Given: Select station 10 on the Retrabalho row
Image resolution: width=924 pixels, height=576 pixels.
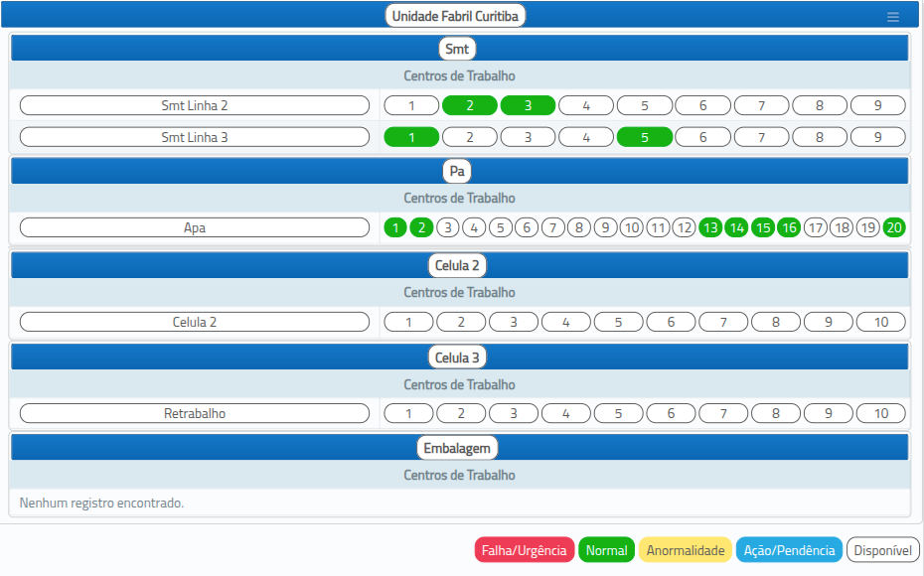Looking at the screenshot, I should click(x=880, y=413).
